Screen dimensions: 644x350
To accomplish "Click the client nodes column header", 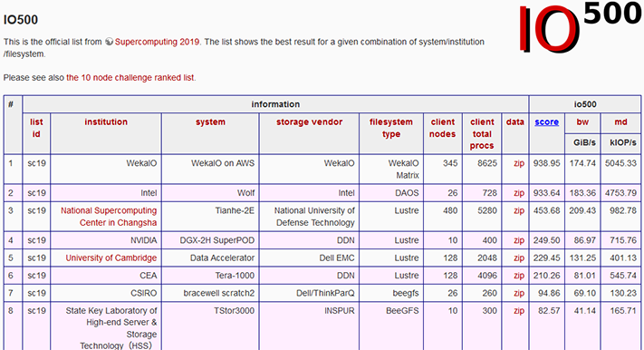I will [x=442, y=128].
